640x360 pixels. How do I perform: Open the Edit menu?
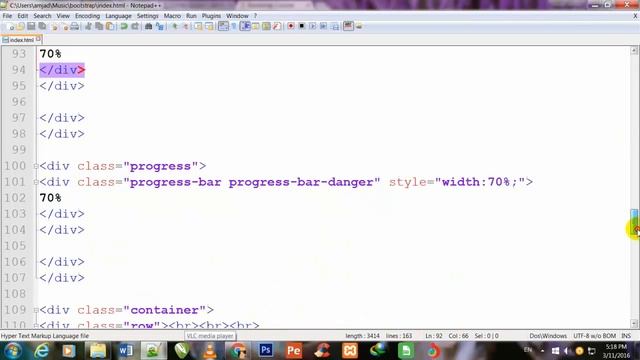(x=23, y=16)
